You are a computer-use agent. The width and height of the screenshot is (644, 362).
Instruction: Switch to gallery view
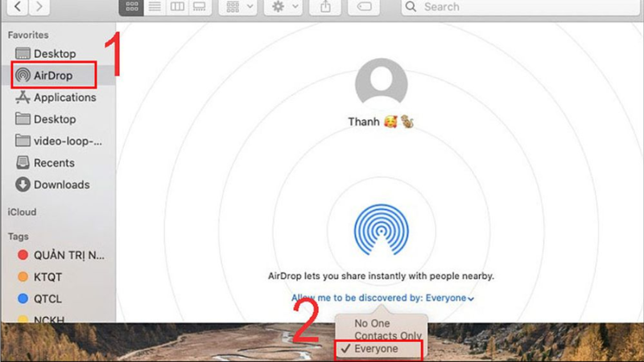click(x=200, y=6)
